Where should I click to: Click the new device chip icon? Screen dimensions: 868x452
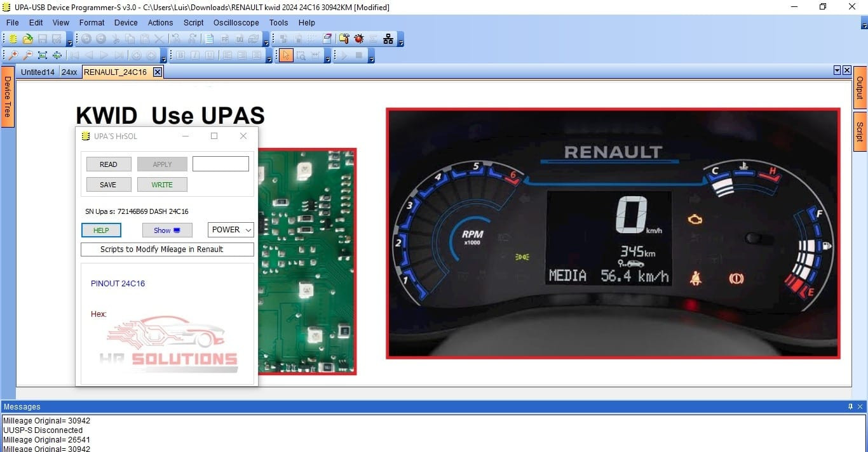coord(13,39)
